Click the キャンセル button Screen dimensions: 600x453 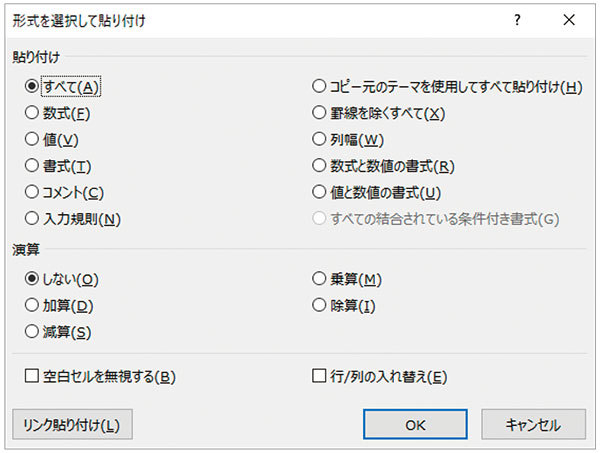[533, 424]
